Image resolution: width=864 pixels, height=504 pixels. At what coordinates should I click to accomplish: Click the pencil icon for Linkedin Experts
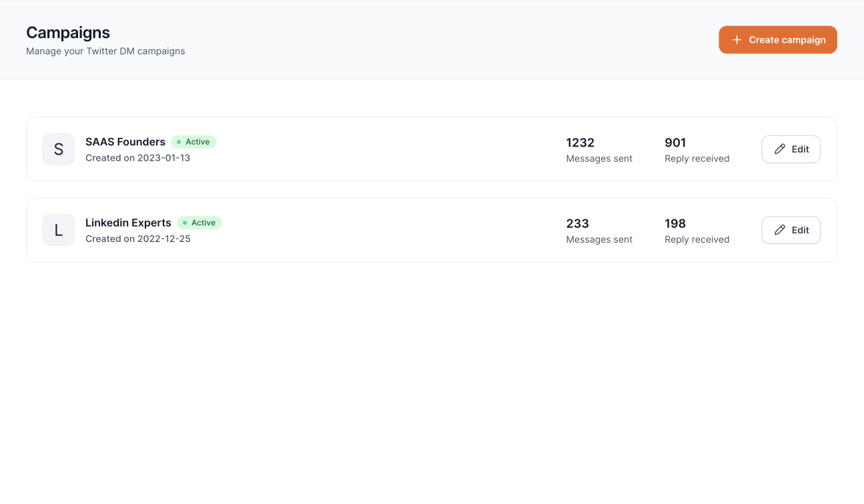pyautogui.click(x=779, y=230)
